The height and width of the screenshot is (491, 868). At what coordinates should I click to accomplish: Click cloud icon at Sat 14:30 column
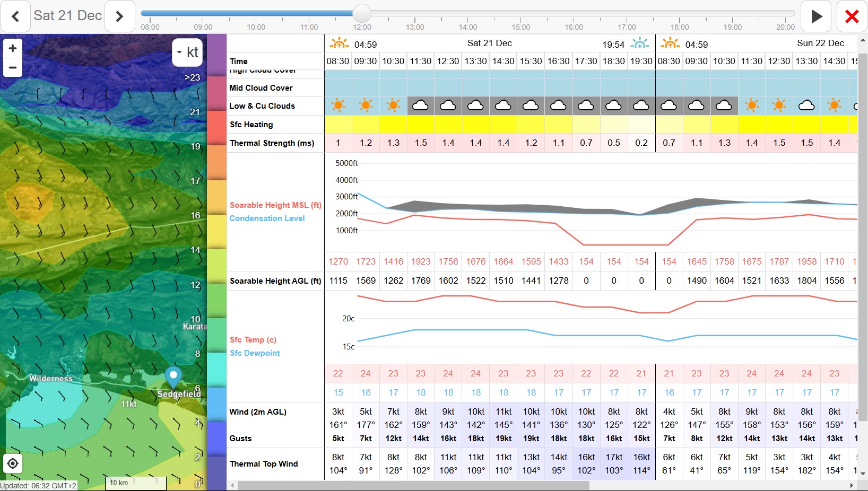[x=504, y=106]
